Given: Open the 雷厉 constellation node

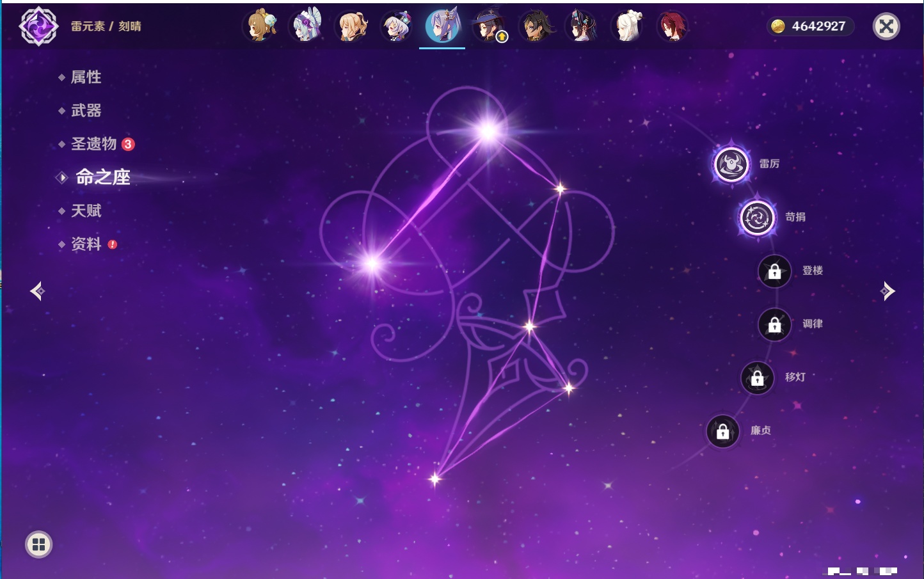Looking at the screenshot, I should [x=731, y=164].
